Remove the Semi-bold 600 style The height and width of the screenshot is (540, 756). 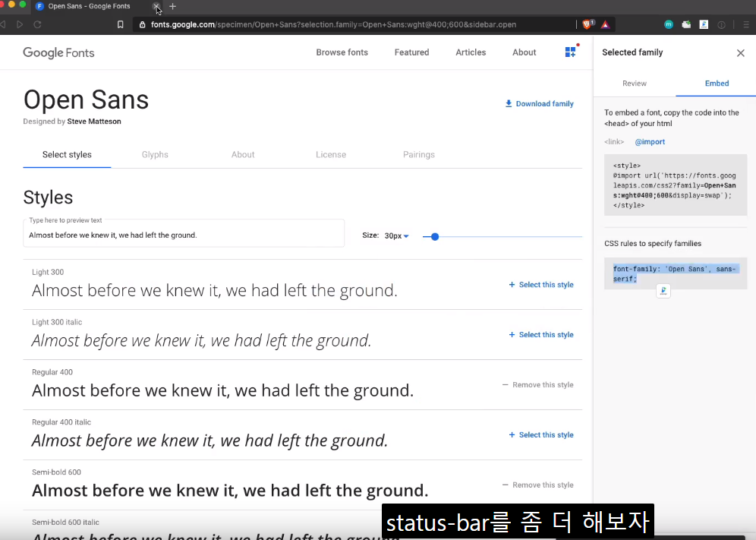[x=537, y=485]
